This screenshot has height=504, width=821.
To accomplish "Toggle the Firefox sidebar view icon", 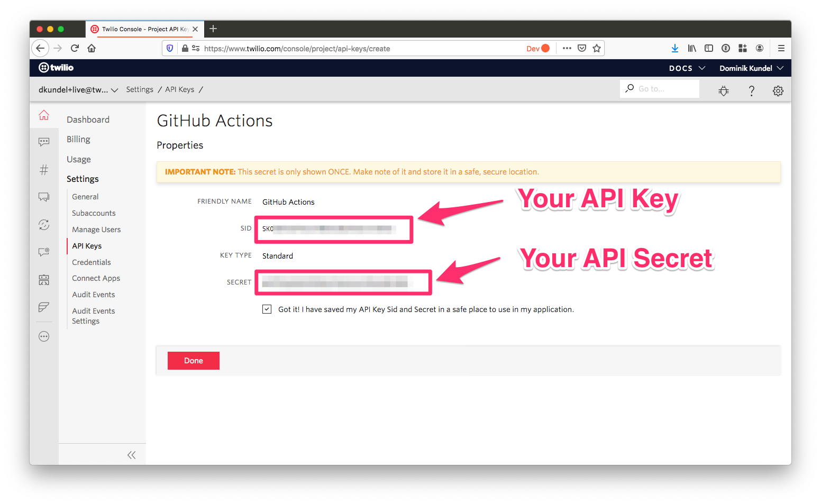I will click(x=709, y=48).
